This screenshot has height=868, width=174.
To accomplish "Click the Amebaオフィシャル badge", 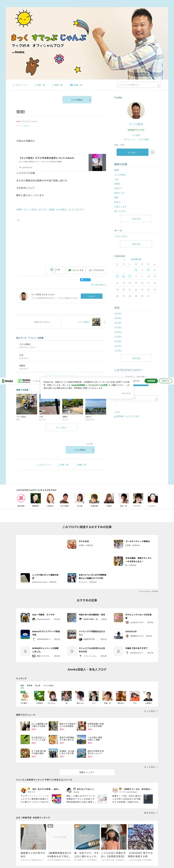I will click(x=136, y=130).
